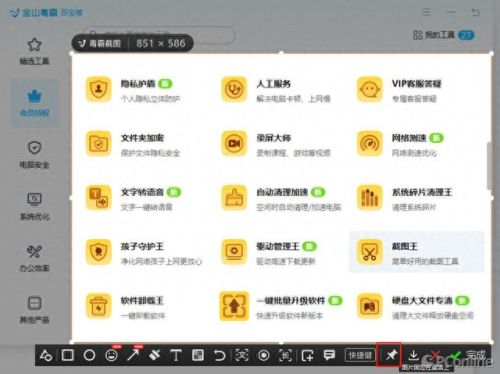500x374 pixels.
Task: Click the screen translate icon
Action: (242, 355)
